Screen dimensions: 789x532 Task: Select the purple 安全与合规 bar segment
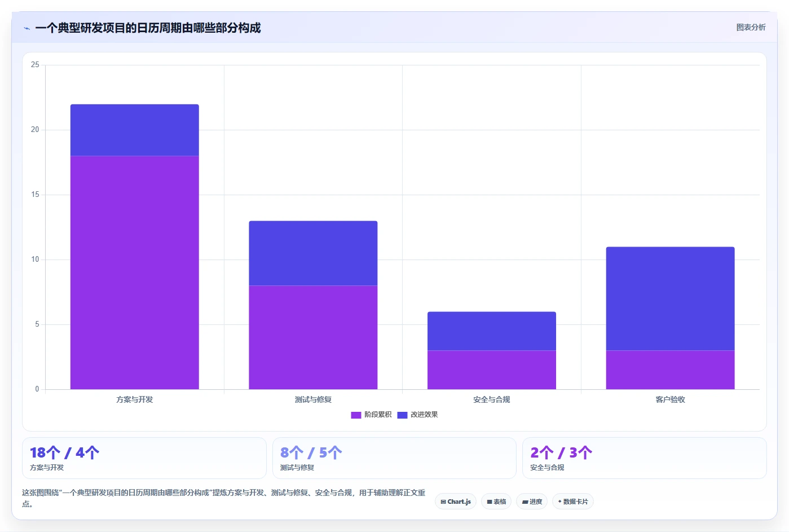(x=492, y=370)
